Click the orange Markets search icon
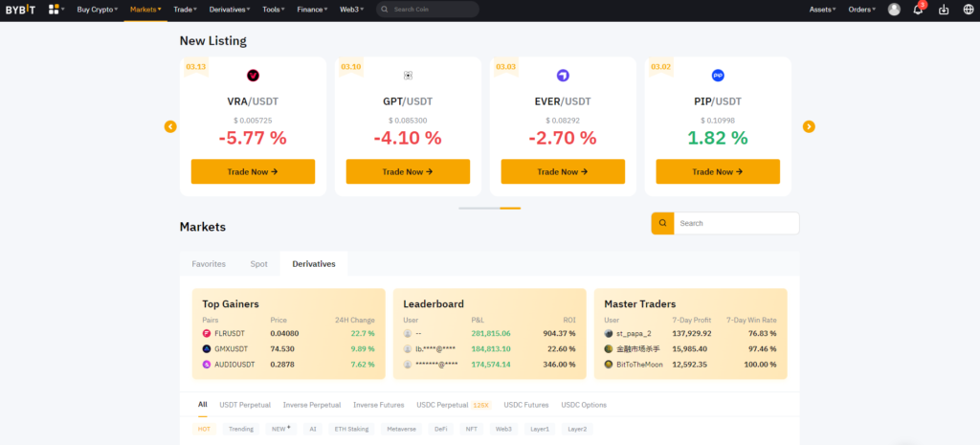The width and height of the screenshot is (980, 445). [x=661, y=223]
